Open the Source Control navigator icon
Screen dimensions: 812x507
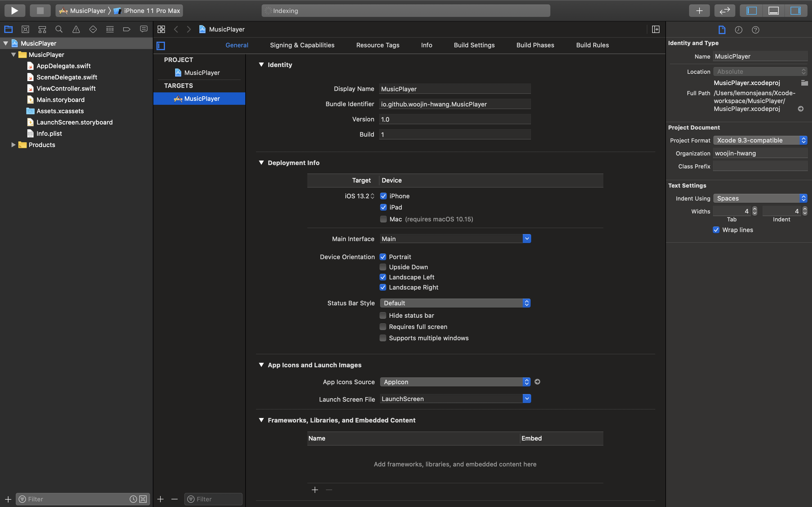point(25,30)
